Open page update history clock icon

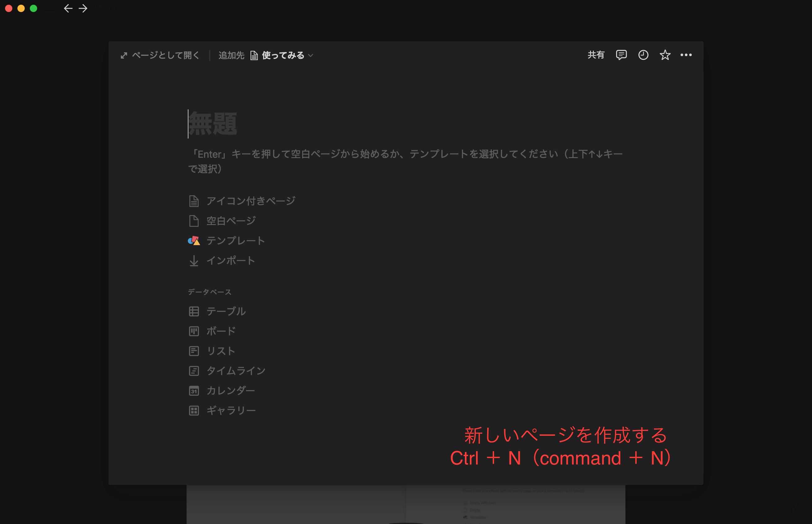[x=643, y=55]
